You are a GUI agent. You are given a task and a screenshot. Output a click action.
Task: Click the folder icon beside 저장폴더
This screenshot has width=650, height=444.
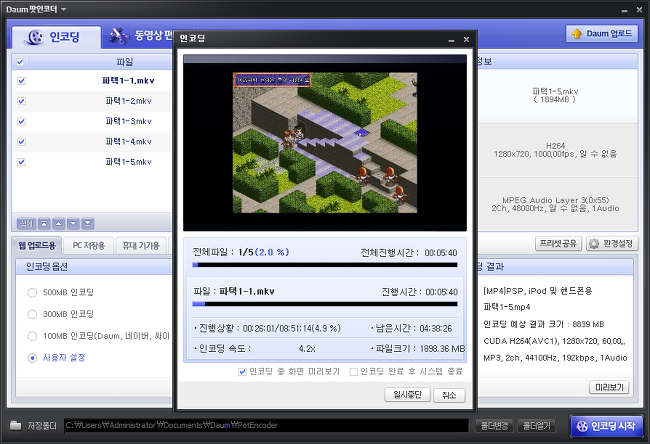click(x=16, y=425)
